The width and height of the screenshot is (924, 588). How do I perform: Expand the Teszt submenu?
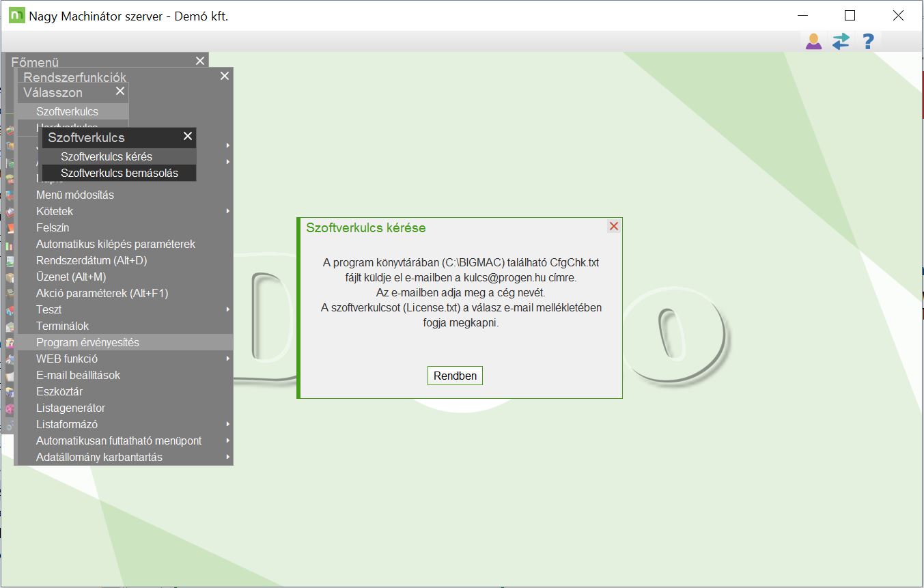point(124,309)
